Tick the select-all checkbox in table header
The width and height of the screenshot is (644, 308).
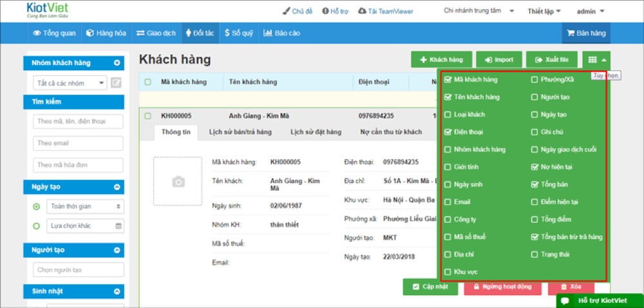pos(148,82)
